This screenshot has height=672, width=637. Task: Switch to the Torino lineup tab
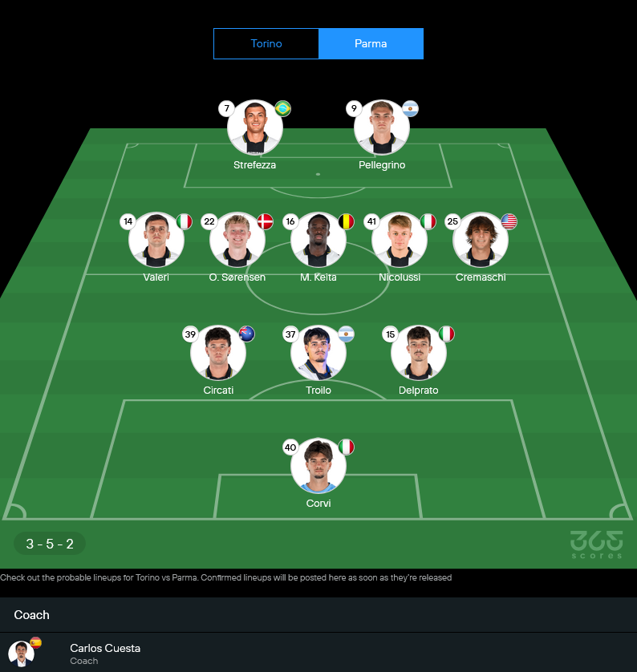(266, 44)
